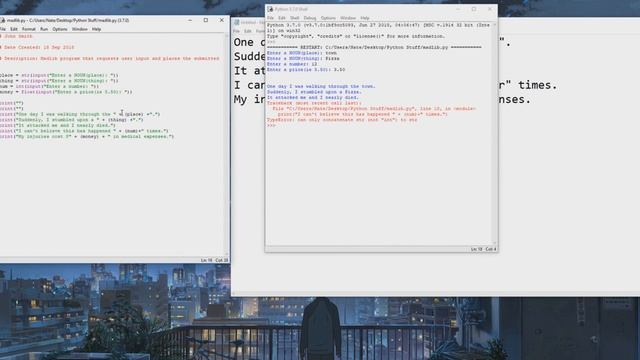Click 'My injuries cost' print line in editor
The image size is (640, 360).
(x=87, y=137)
